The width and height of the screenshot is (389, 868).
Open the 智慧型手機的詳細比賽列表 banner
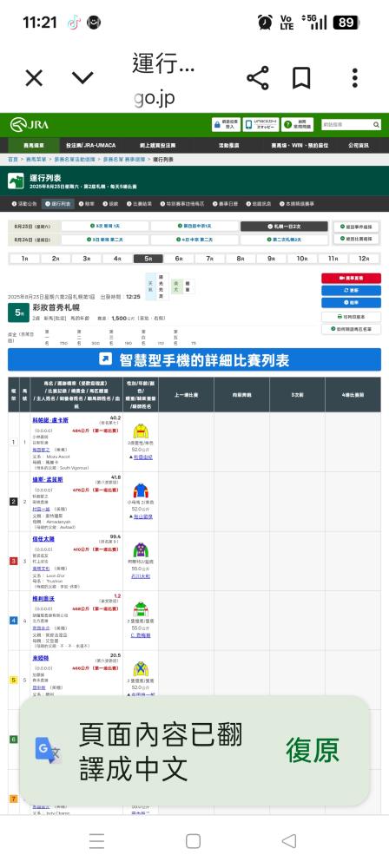tap(194, 360)
